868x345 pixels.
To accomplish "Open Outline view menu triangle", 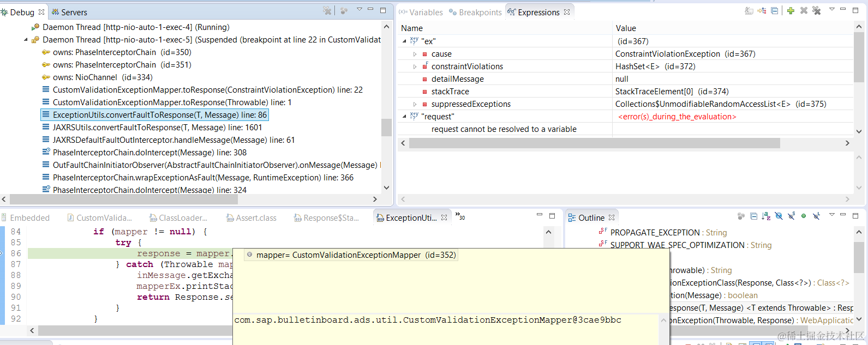I will point(832,215).
